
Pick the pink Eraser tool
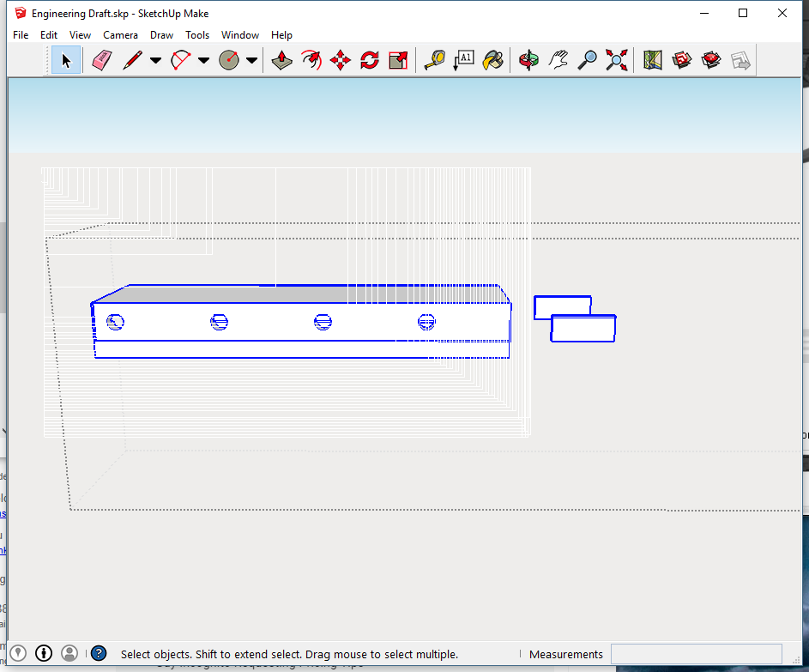pos(101,60)
